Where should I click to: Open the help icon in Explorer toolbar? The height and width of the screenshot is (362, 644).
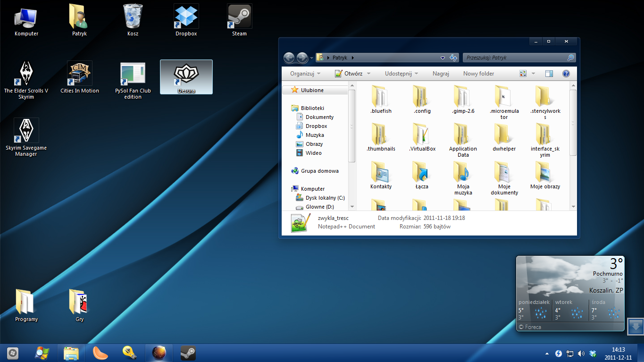coord(566,74)
